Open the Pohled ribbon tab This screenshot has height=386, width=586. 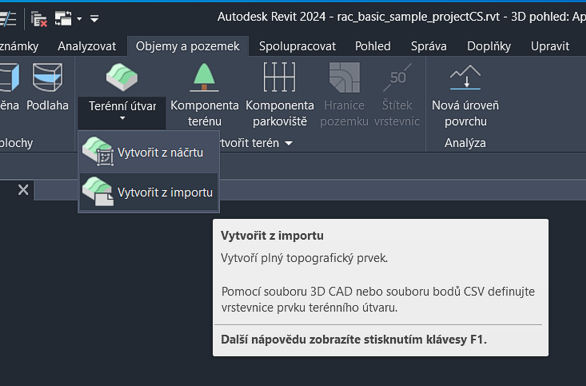[x=373, y=46]
